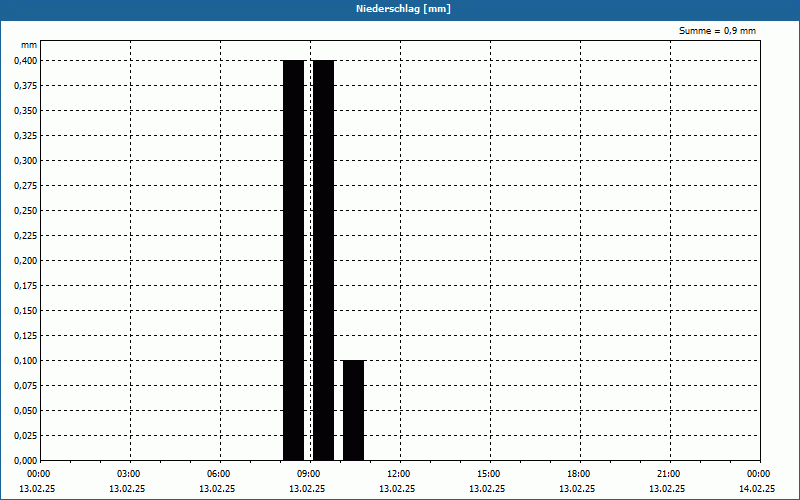
Task: Click the 0,050 y-axis value
Action: (x=26, y=411)
